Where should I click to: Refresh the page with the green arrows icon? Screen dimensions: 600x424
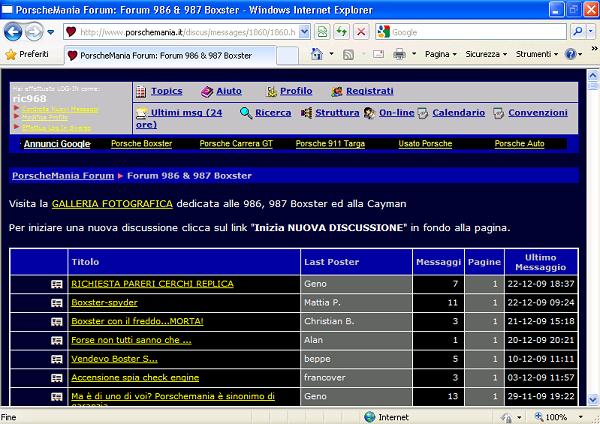tap(341, 32)
